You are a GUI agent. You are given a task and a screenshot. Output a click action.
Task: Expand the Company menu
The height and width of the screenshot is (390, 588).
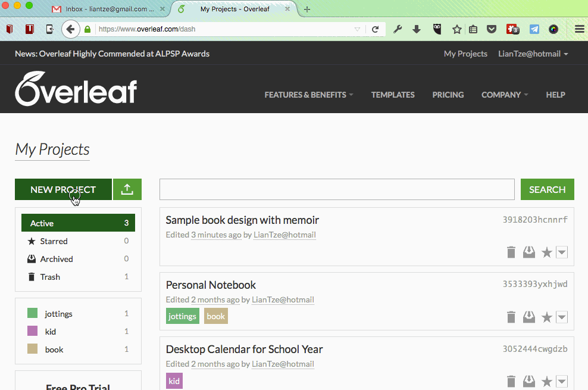point(505,95)
